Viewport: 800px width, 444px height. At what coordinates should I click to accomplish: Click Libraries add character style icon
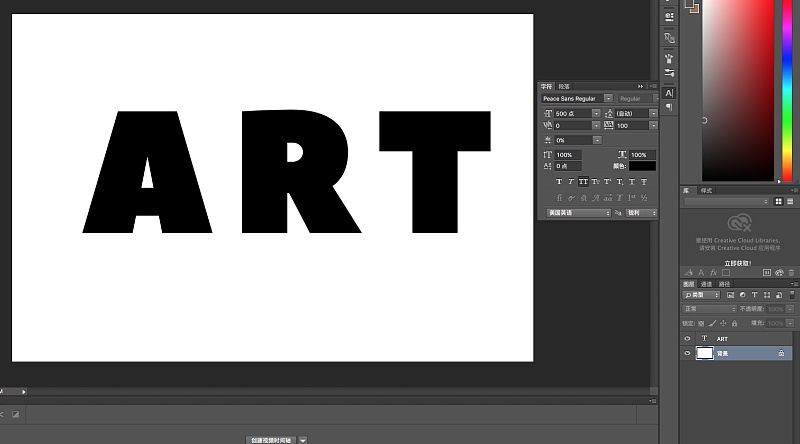(x=702, y=273)
